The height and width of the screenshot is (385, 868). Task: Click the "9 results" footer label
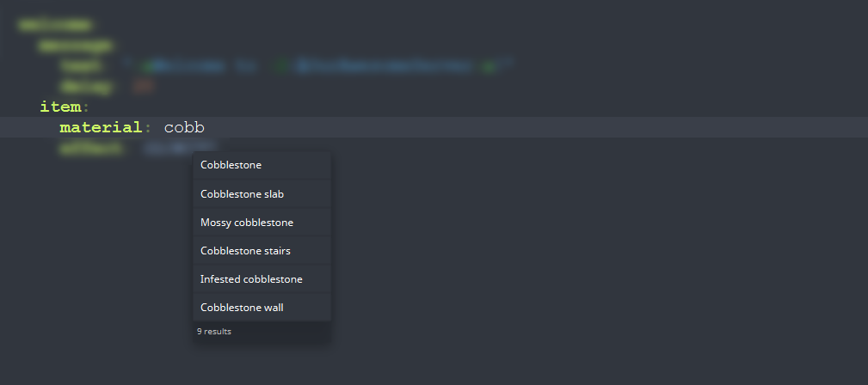point(213,332)
